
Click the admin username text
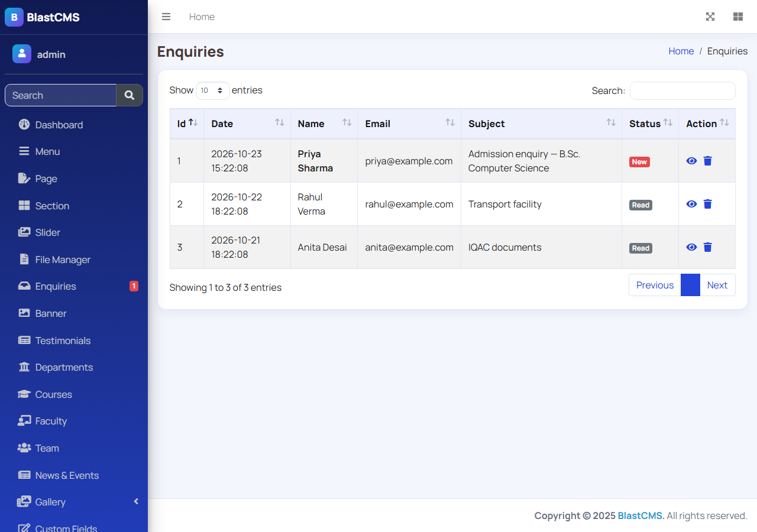[x=51, y=54]
